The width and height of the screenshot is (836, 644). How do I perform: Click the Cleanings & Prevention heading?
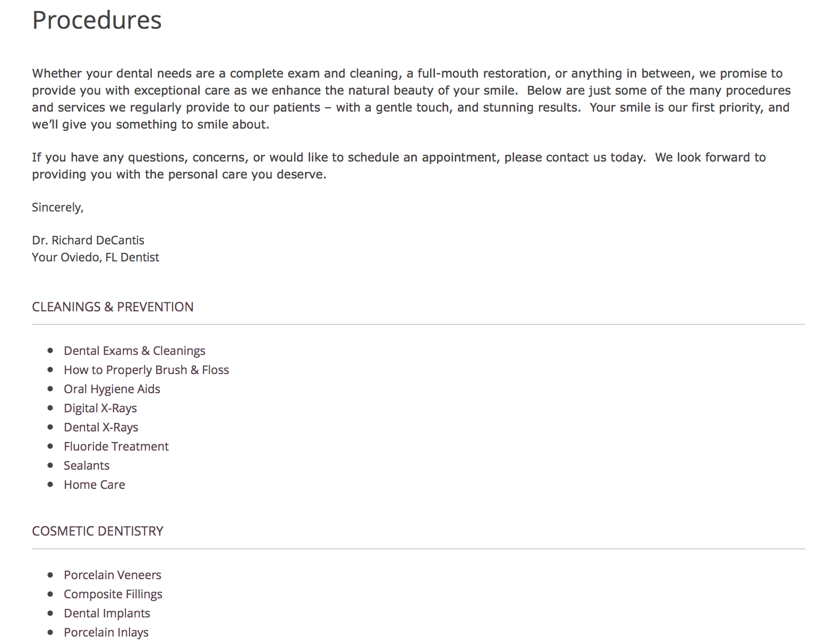pyautogui.click(x=113, y=307)
